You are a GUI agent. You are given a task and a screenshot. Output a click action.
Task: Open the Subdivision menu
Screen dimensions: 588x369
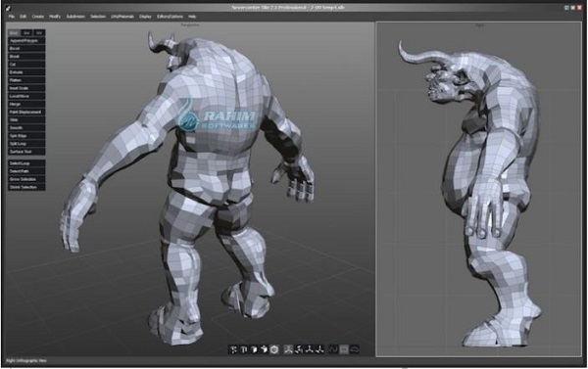(75, 17)
